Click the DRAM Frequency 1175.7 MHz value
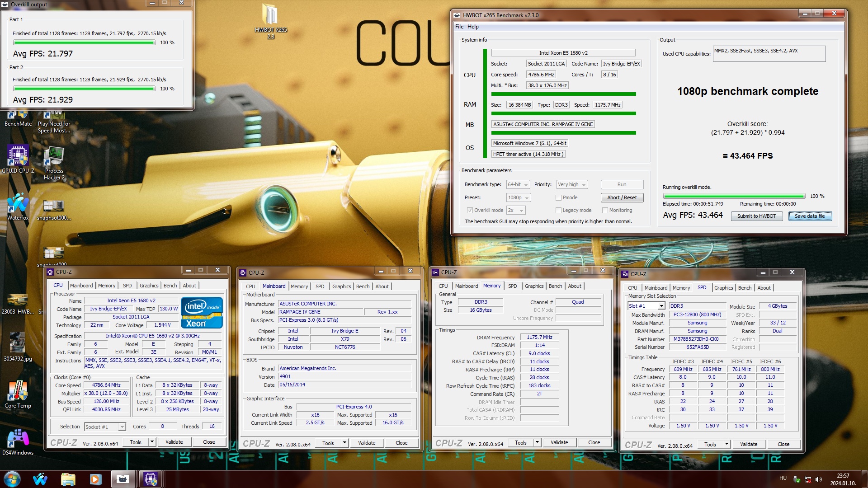868x488 pixels. point(539,337)
